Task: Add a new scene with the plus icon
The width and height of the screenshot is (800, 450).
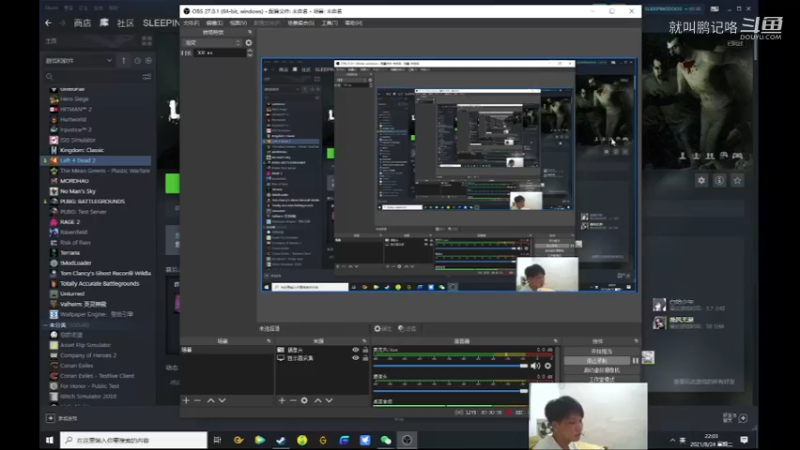Action: (186, 401)
